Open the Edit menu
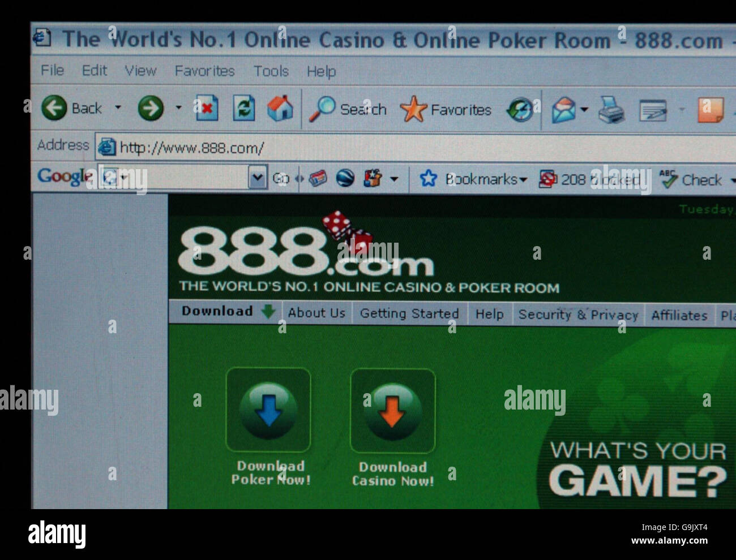Screen dimensions: 736x560 [94, 71]
